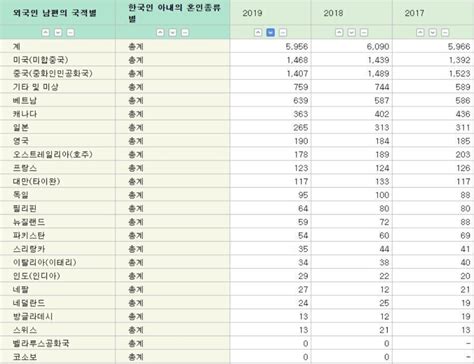Click the 스위스 2018 value 21
The height and width of the screenshot is (364, 474).
[384, 330]
